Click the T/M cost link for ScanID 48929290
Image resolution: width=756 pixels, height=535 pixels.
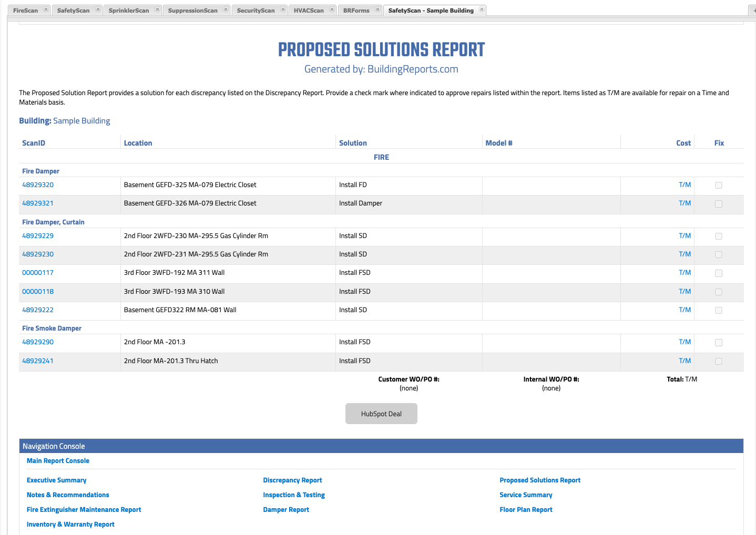[685, 342]
